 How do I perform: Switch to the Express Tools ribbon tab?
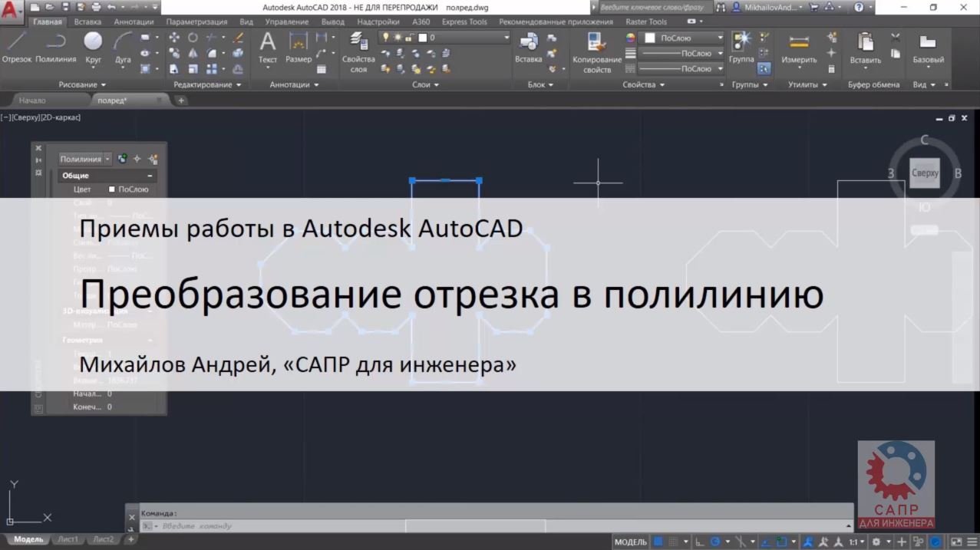[x=464, y=22]
